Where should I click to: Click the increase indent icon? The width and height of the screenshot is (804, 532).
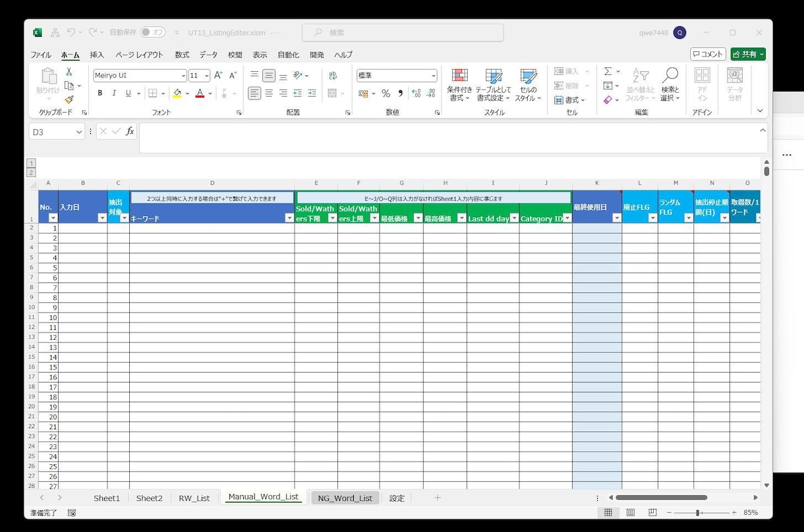[312, 93]
